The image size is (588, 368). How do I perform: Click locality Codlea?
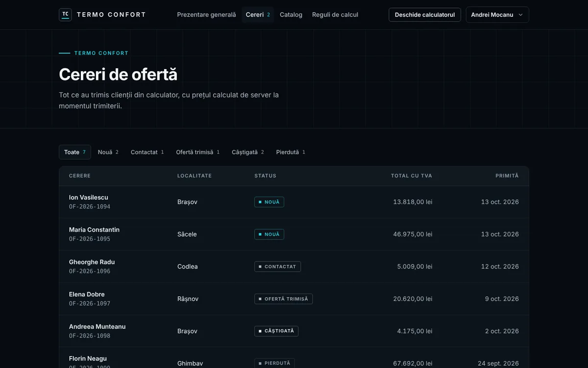[x=188, y=266]
